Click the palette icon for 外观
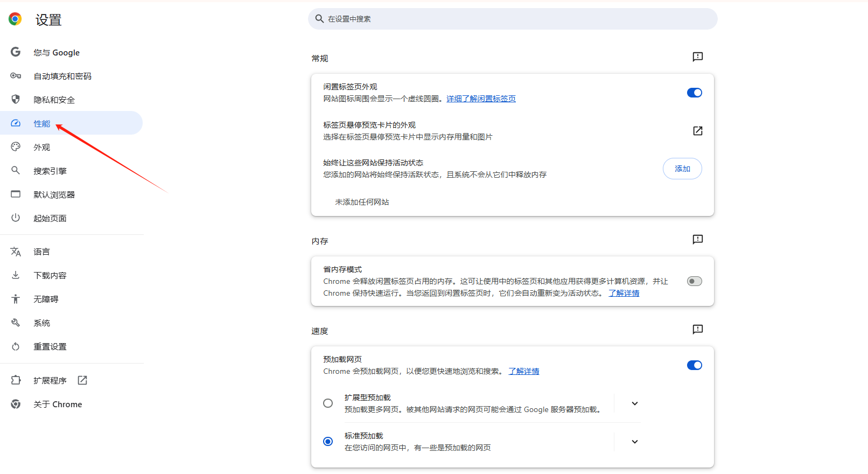 click(16, 147)
